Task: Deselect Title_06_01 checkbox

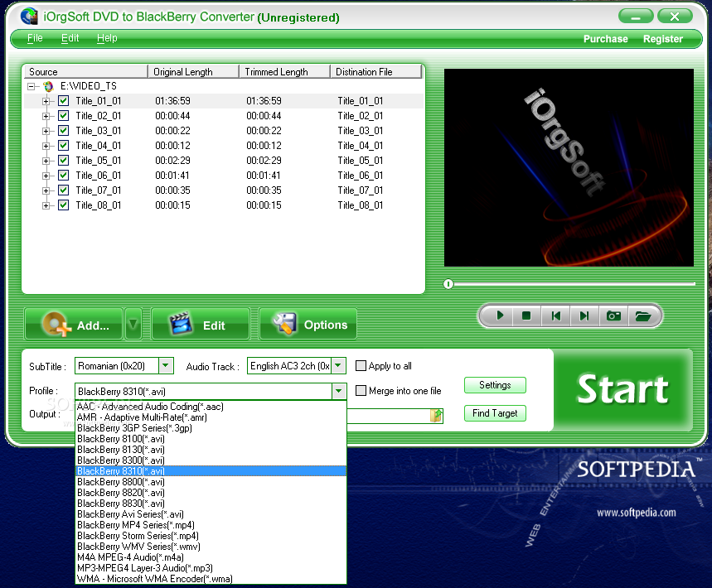Action: point(64,175)
